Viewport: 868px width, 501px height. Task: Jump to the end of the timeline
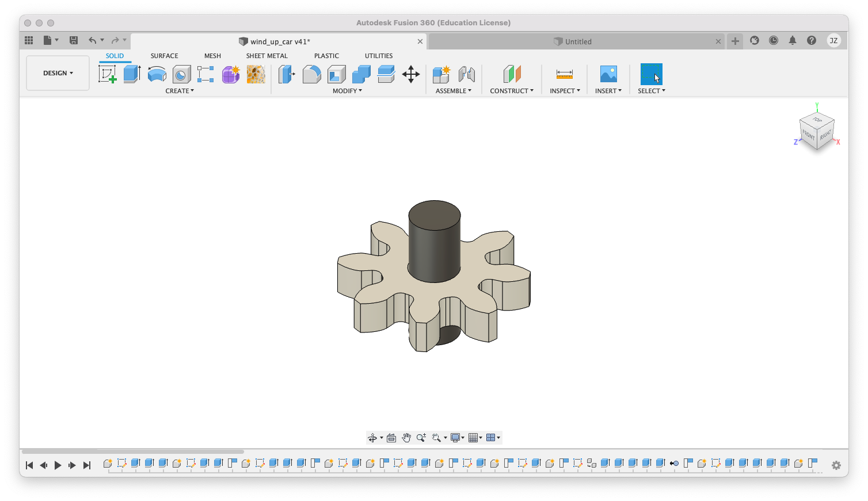coord(87,465)
